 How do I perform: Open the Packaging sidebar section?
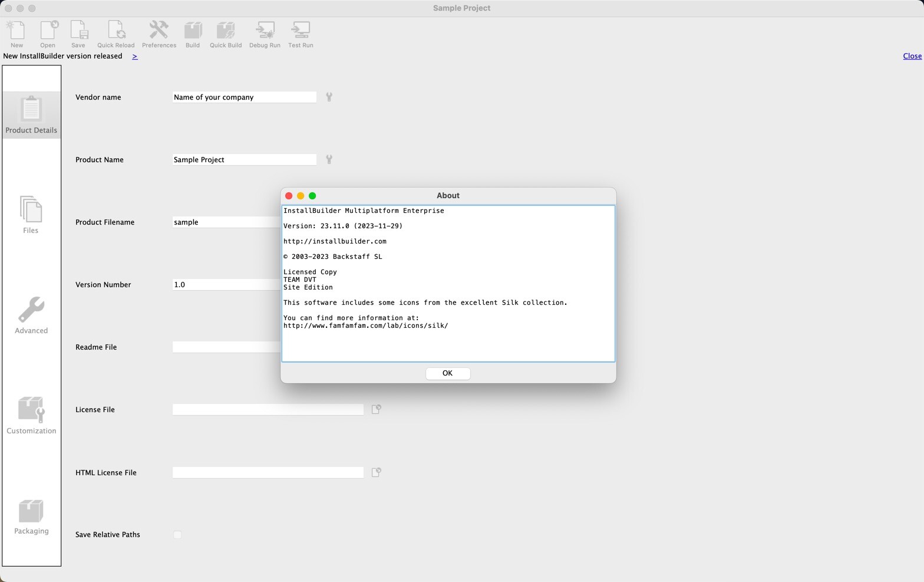[x=31, y=517]
